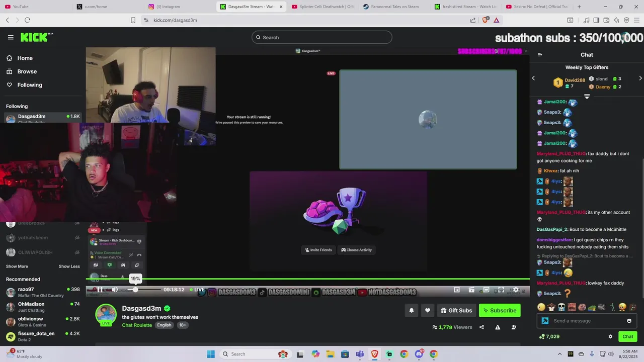Click in the Kick search field
The height and width of the screenshot is (362, 644).
pyautogui.click(x=322, y=37)
